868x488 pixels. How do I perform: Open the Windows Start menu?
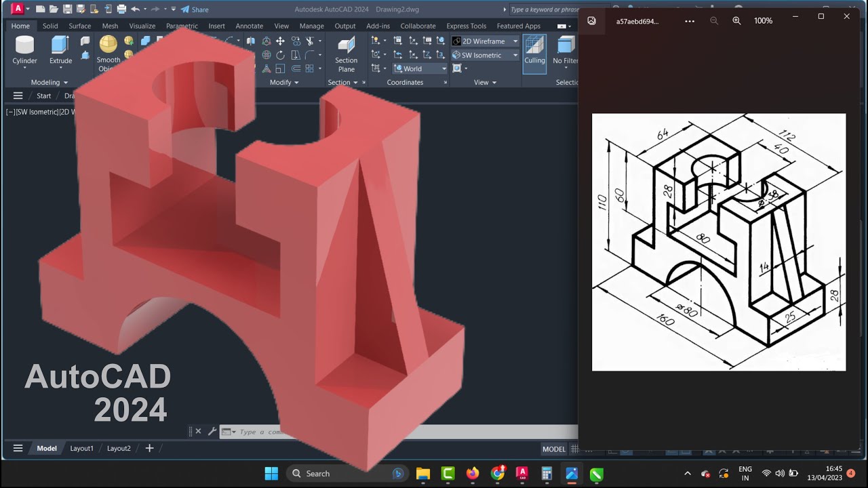271,473
